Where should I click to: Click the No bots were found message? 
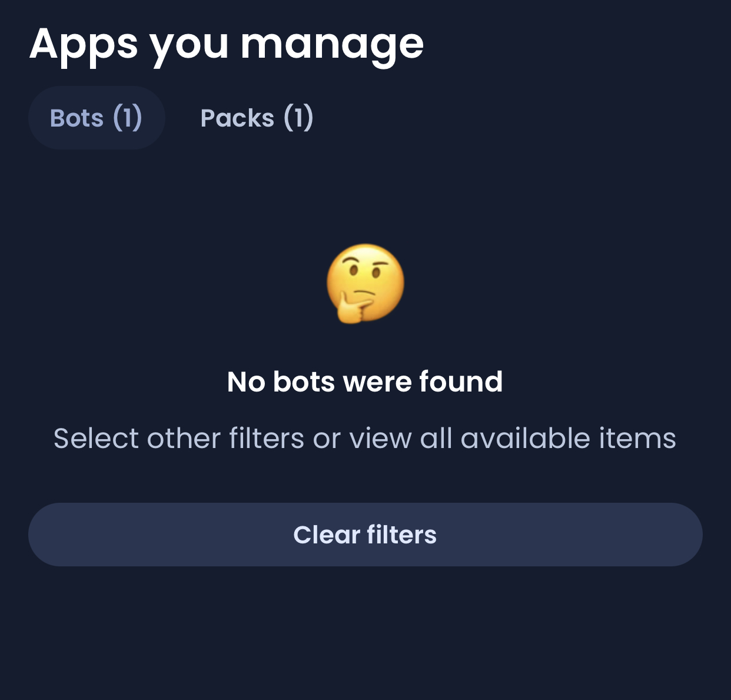[x=365, y=381]
